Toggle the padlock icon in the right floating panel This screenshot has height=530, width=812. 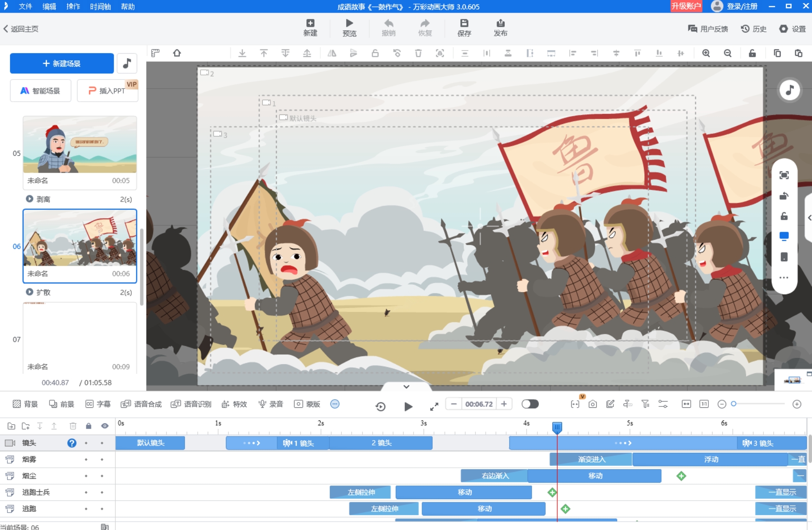[784, 216]
